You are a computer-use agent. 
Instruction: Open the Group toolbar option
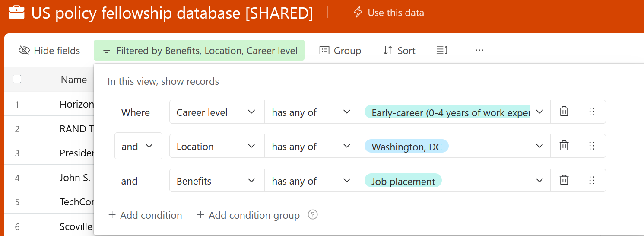tap(340, 51)
